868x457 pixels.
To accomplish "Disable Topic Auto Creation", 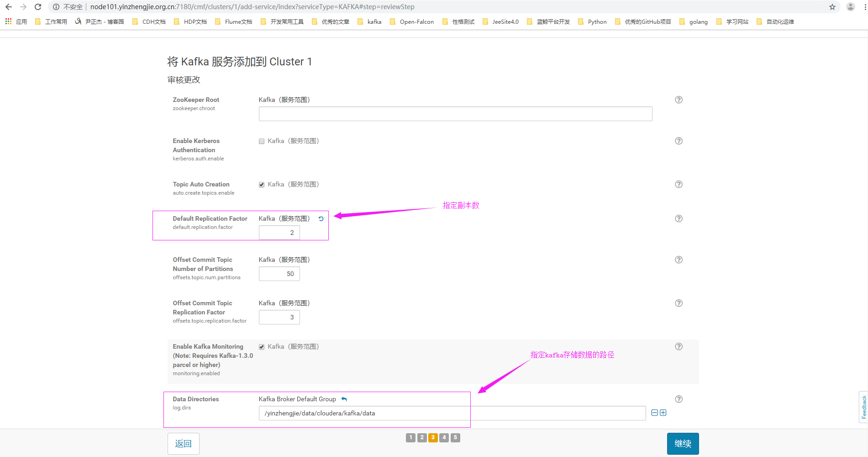I will point(261,185).
